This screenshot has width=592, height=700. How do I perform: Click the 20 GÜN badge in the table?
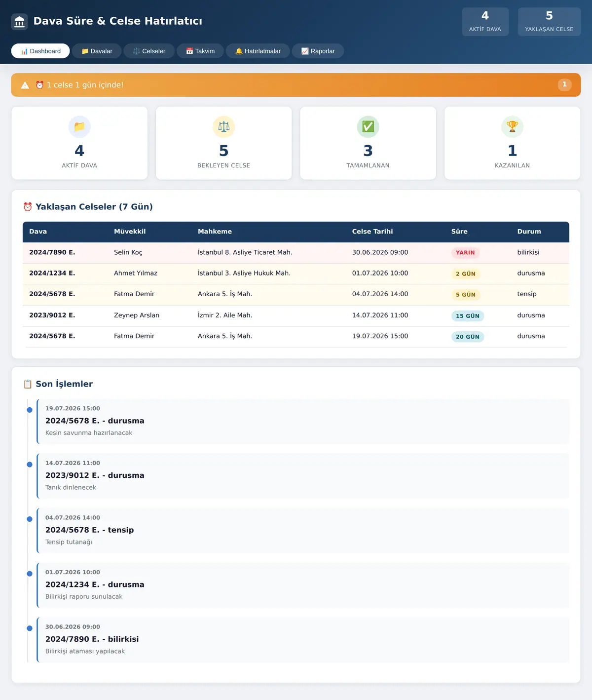coord(468,337)
